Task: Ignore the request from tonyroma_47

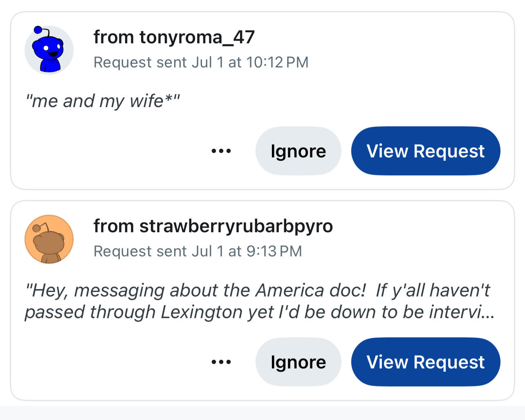Action: pyautogui.click(x=298, y=151)
